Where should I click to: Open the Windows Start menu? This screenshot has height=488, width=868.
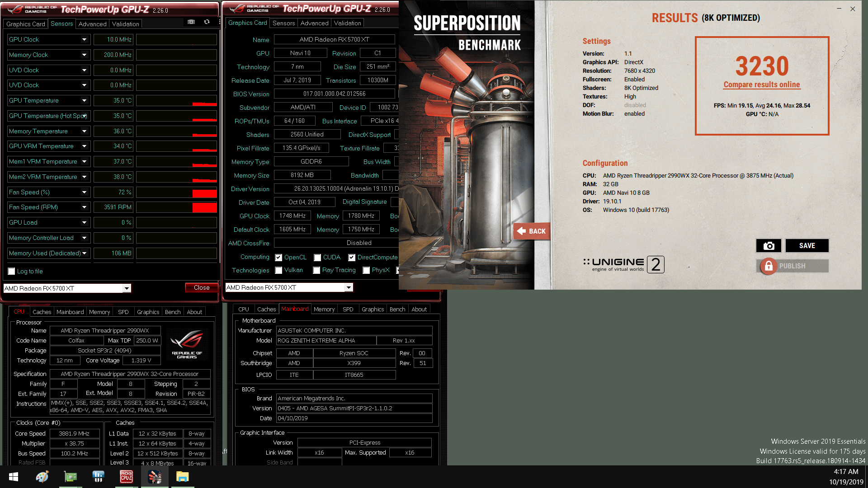[14, 477]
